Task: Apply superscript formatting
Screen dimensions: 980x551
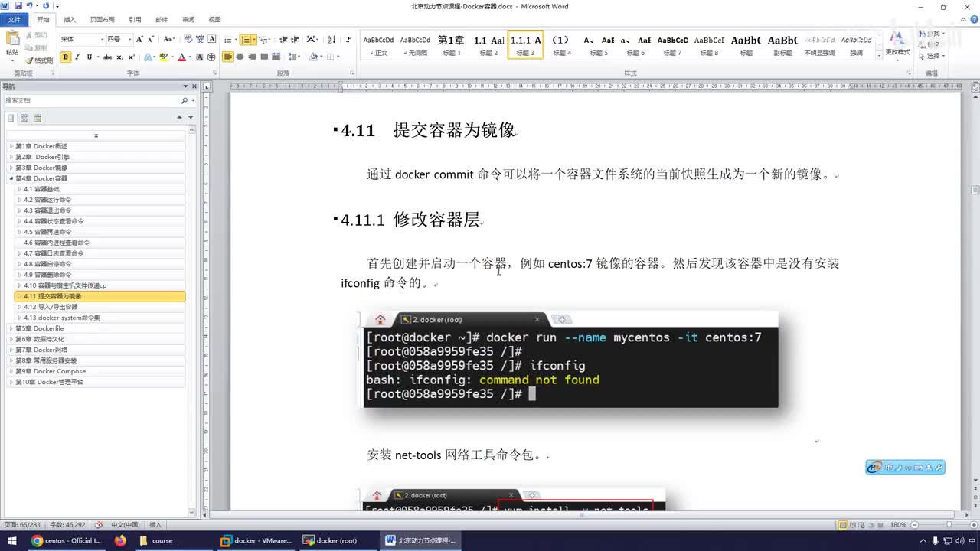Action: click(131, 57)
